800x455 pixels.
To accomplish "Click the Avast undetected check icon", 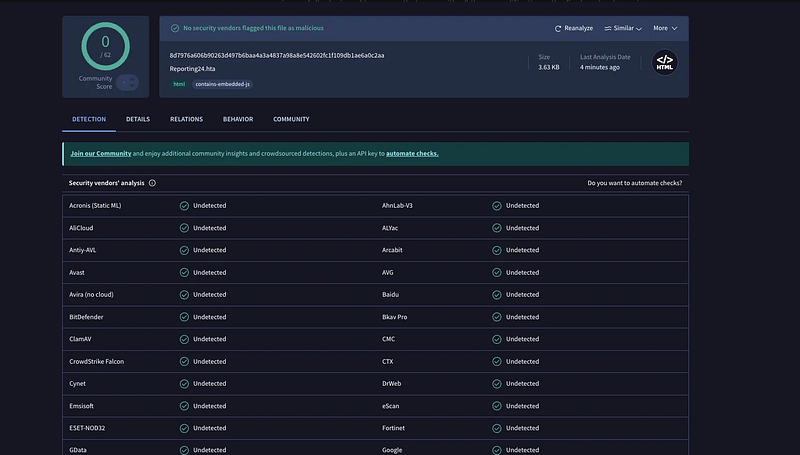I will tap(184, 272).
